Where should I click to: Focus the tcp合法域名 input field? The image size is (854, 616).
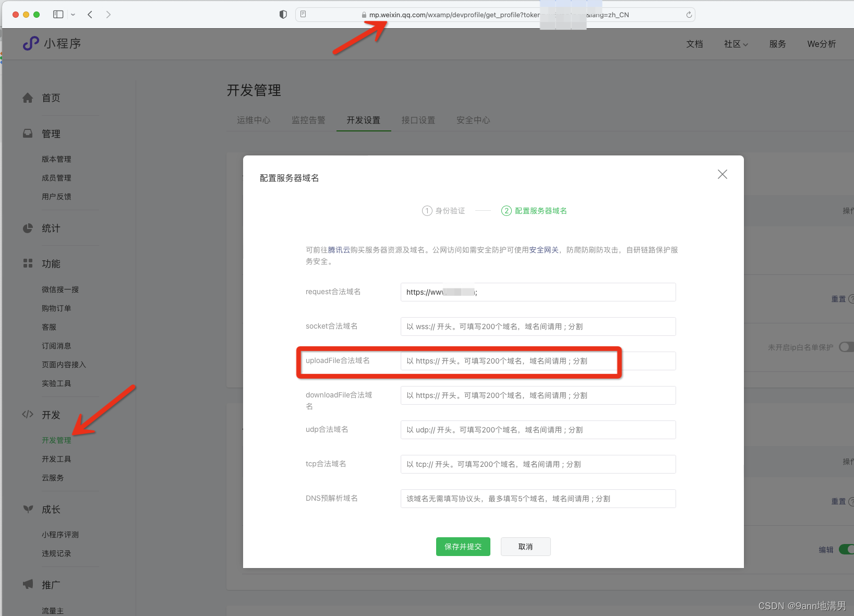[538, 464]
